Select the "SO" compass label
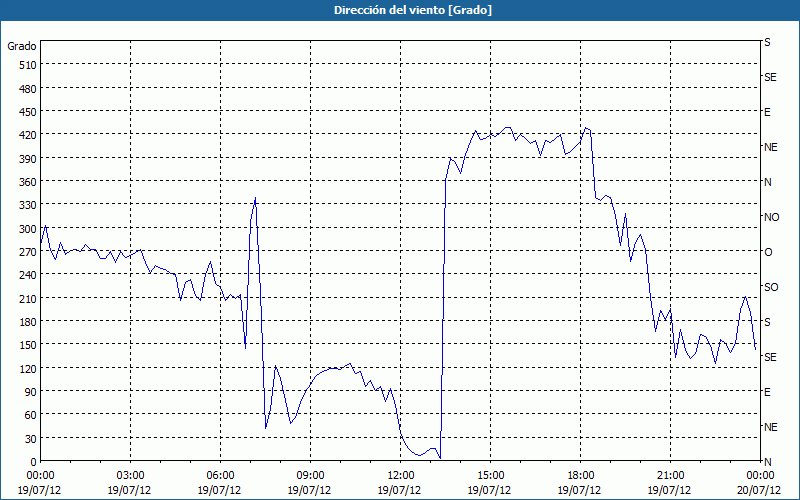The width and height of the screenshot is (800, 500). pos(771,287)
